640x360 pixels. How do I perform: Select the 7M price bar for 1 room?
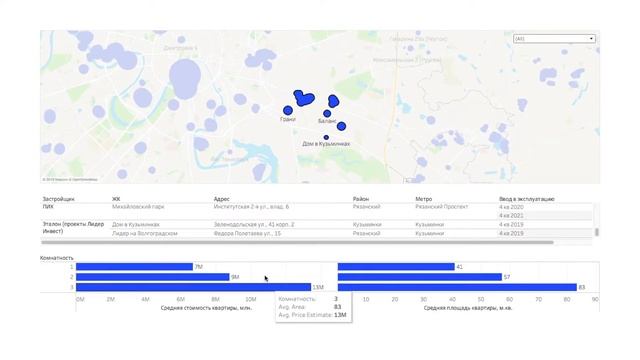(x=134, y=267)
